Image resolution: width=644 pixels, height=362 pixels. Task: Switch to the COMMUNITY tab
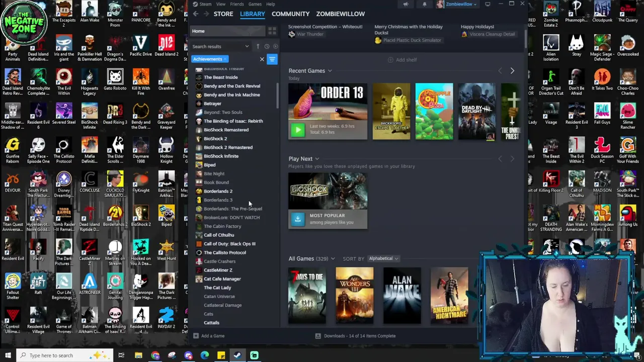point(290,14)
